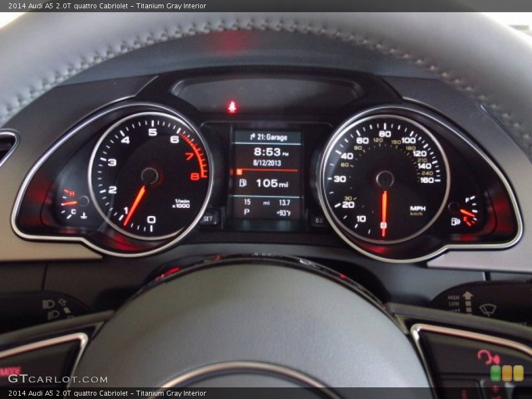Click the fuel gauge needle
Viewport: 532px width, 399px height.
pyautogui.click(x=467, y=213)
